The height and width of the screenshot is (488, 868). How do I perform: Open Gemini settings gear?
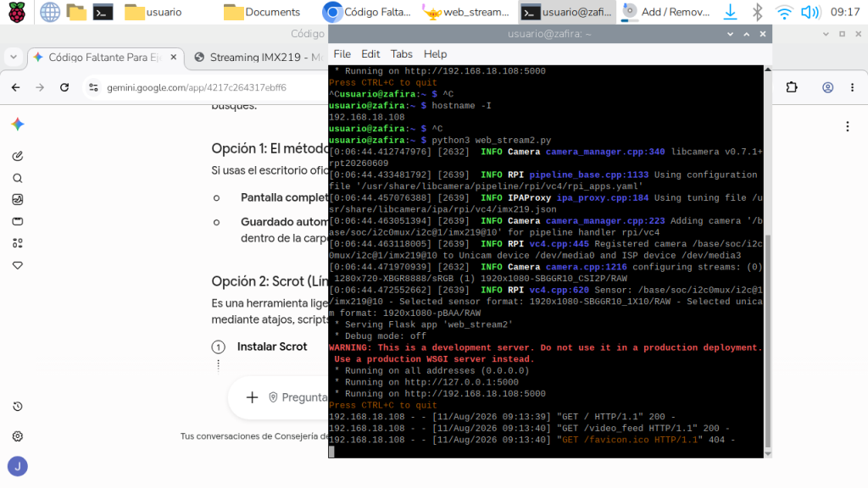tap(18, 436)
